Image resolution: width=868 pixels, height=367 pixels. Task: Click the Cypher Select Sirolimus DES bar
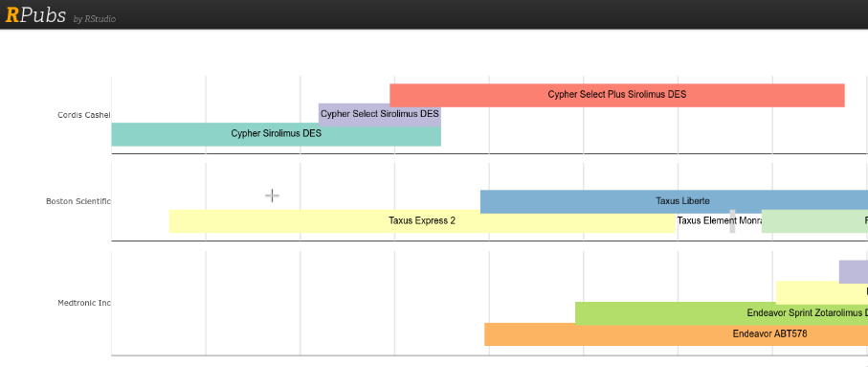tap(380, 115)
